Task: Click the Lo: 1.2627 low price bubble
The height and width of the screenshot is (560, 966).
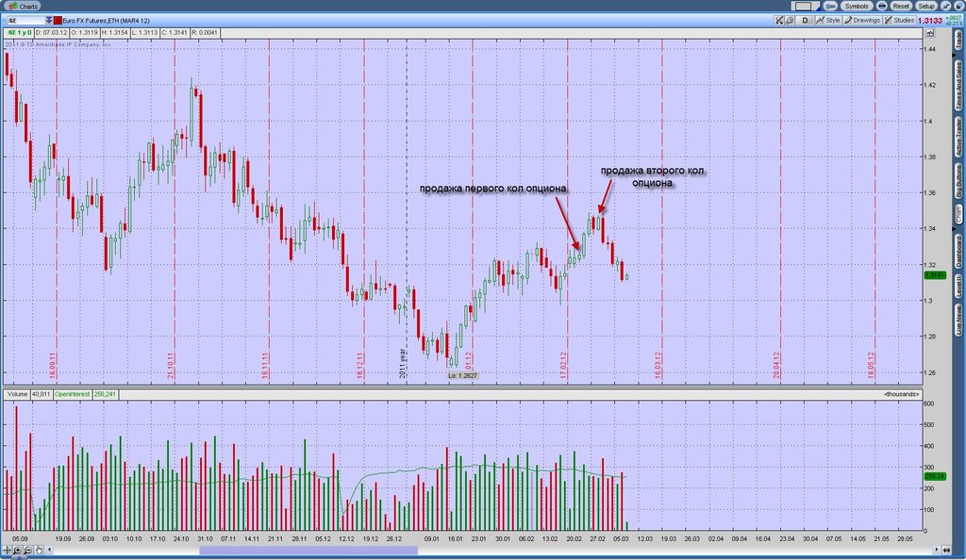Action: point(462,375)
